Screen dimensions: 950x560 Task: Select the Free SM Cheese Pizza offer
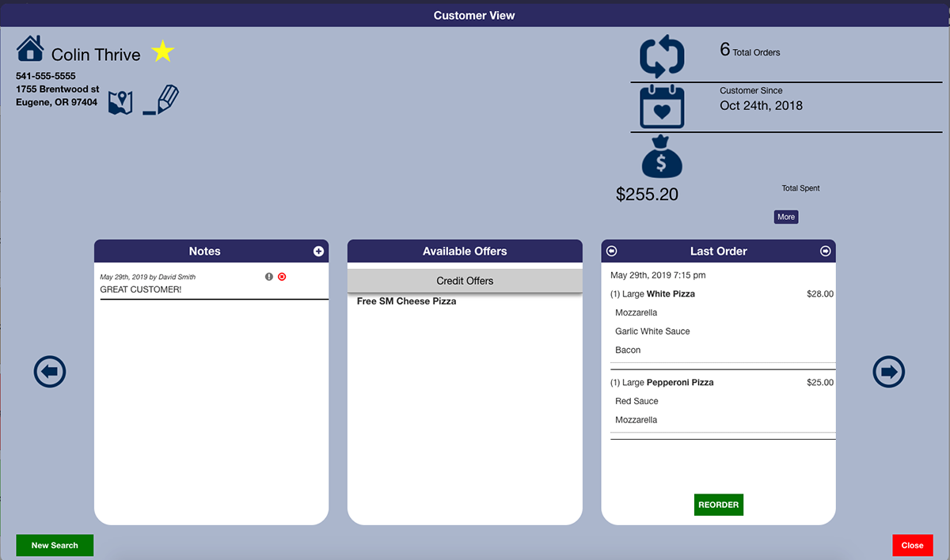coord(406,301)
